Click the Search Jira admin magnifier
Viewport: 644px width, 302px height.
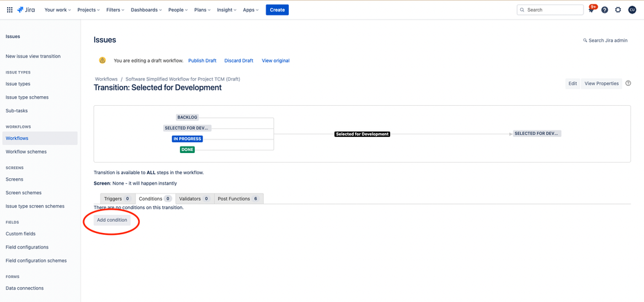(x=585, y=41)
